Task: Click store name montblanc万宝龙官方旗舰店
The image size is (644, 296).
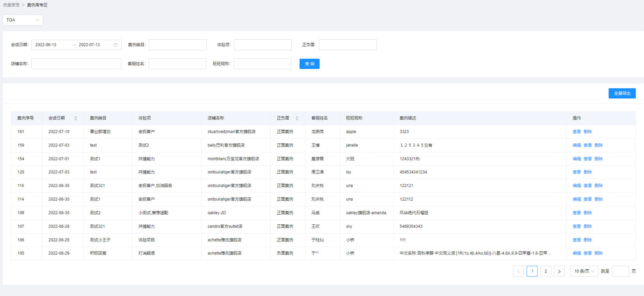Action: tap(233, 159)
